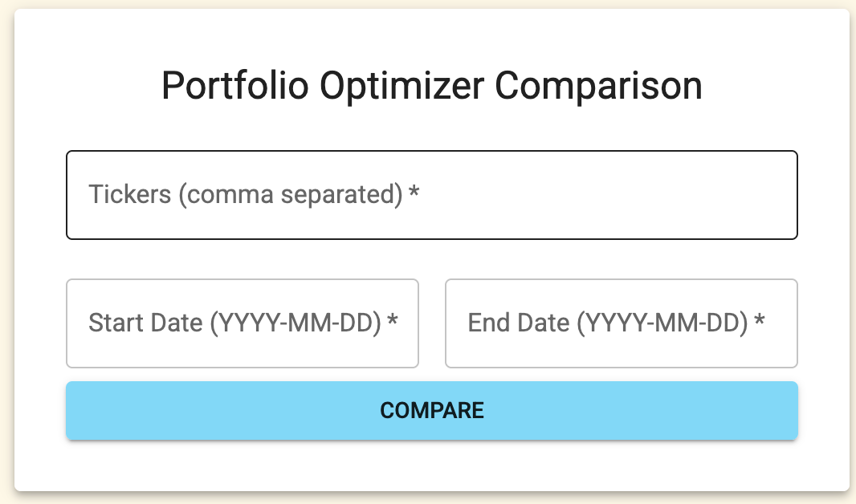Click the End Date required asterisk

(x=759, y=323)
